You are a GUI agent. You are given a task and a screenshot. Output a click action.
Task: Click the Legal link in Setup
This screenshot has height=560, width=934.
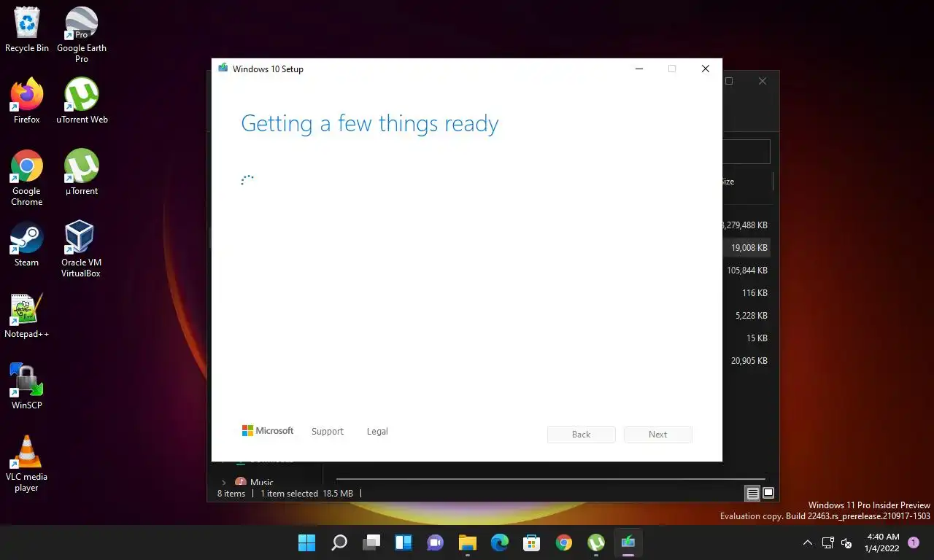[377, 432]
